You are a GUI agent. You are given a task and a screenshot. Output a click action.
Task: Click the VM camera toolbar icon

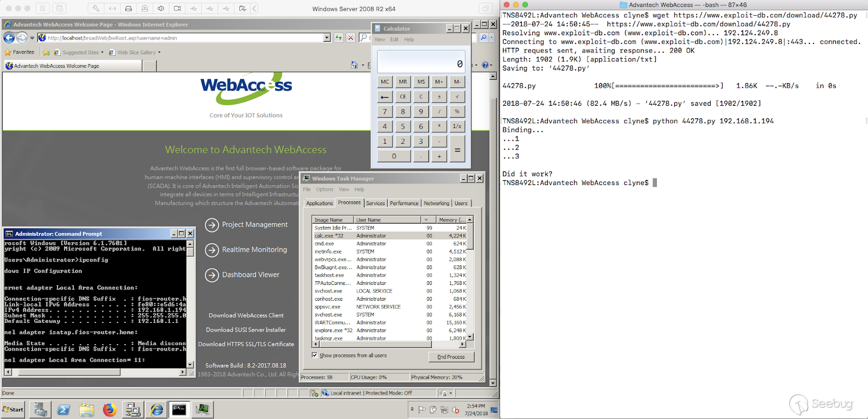pos(177,9)
